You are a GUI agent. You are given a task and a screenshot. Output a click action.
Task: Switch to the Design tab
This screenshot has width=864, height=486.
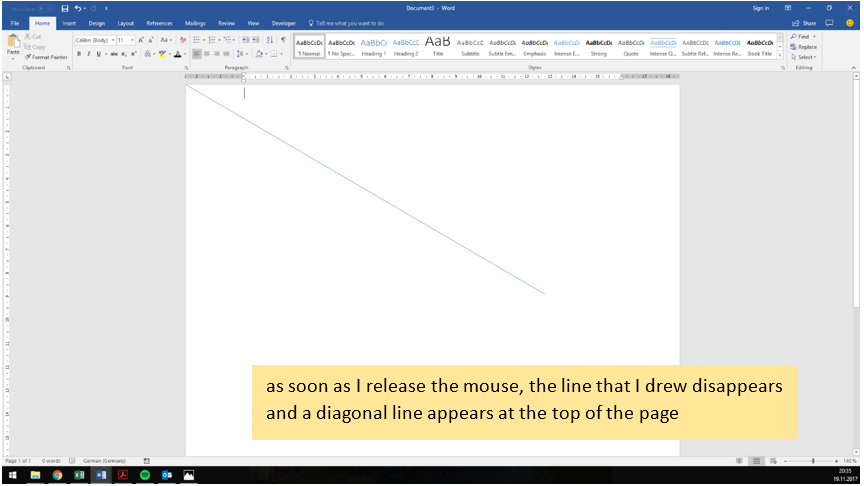click(x=96, y=23)
